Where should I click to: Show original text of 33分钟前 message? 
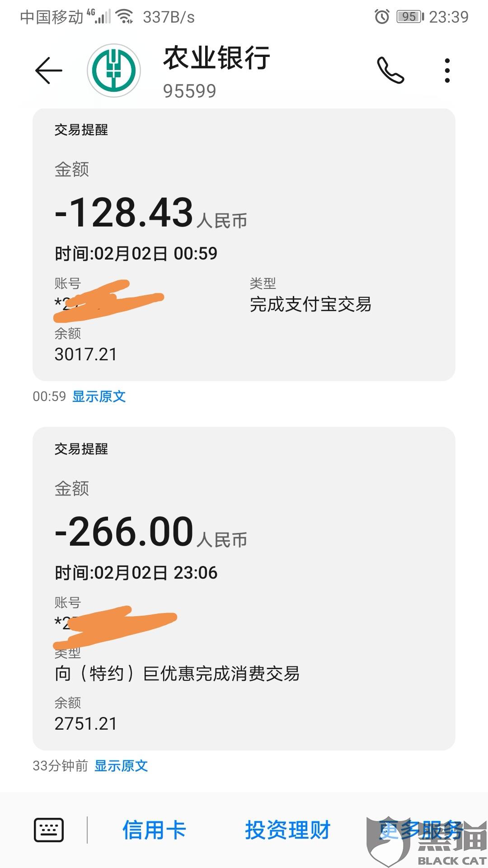121,766
